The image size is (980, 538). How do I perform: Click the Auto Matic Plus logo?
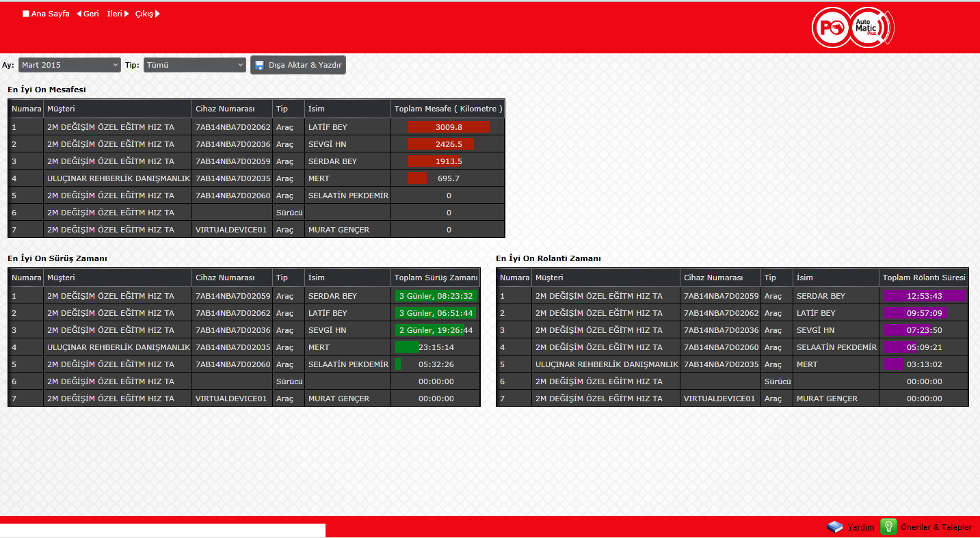pyautogui.click(x=853, y=27)
